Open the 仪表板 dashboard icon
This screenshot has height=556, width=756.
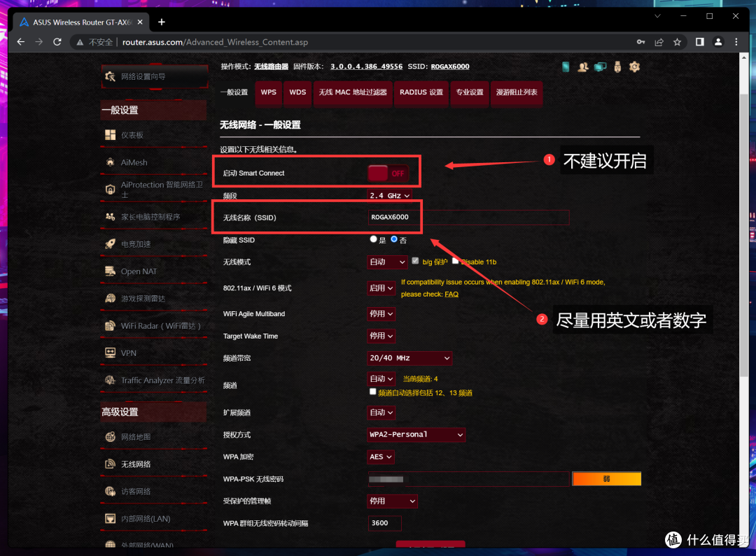coord(110,135)
